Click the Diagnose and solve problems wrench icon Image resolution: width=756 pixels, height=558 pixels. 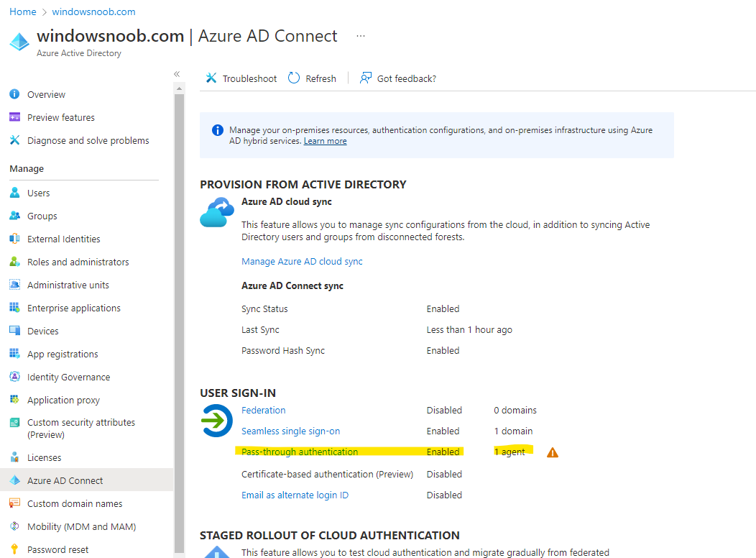click(x=14, y=140)
